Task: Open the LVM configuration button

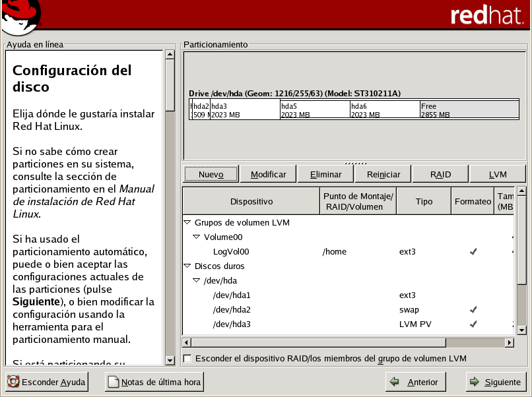Action: pos(498,174)
